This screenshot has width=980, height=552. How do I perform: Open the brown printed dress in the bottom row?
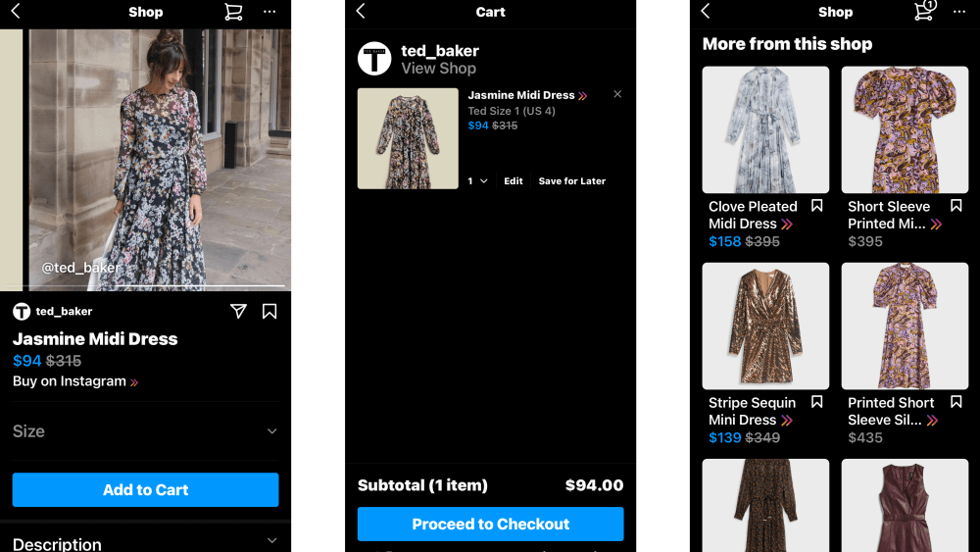coord(765,505)
